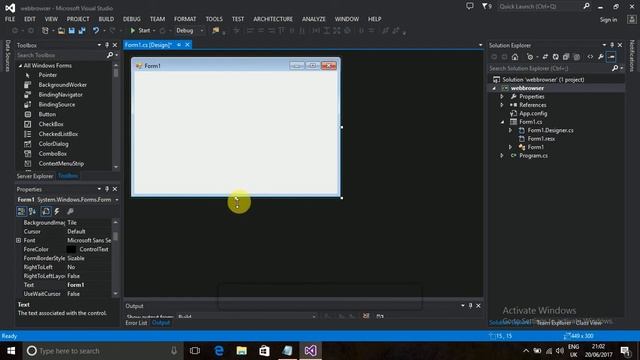640x360 pixels.
Task: Click the Undo arrow icon
Action: tap(96, 31)
